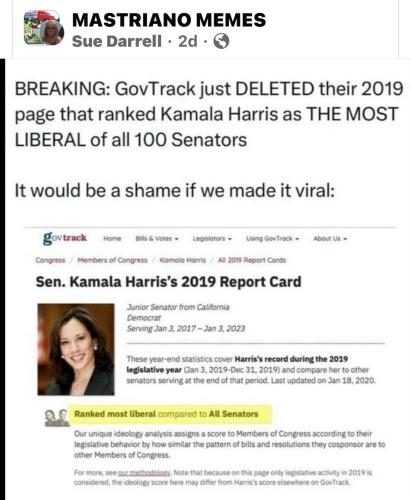This screenshot has height=500, width=411.
Task: Click Kamala Harris's portrait photo
Action: point(76,349)
